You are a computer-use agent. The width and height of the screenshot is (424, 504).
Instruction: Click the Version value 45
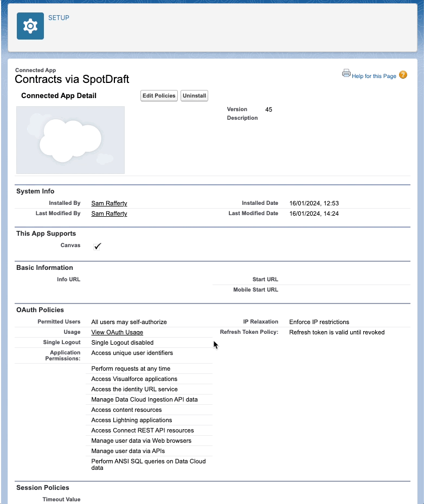(268, 109)
